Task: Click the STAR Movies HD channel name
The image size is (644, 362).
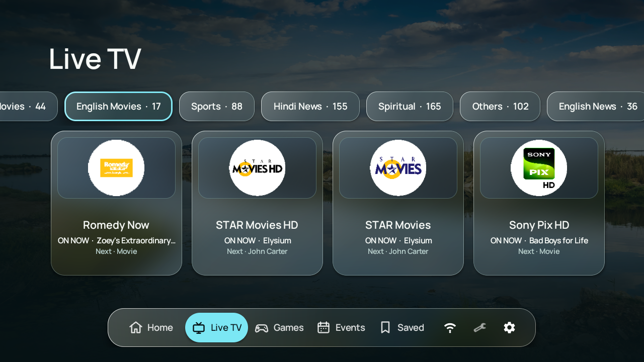Action: click(x=257, y=225)
